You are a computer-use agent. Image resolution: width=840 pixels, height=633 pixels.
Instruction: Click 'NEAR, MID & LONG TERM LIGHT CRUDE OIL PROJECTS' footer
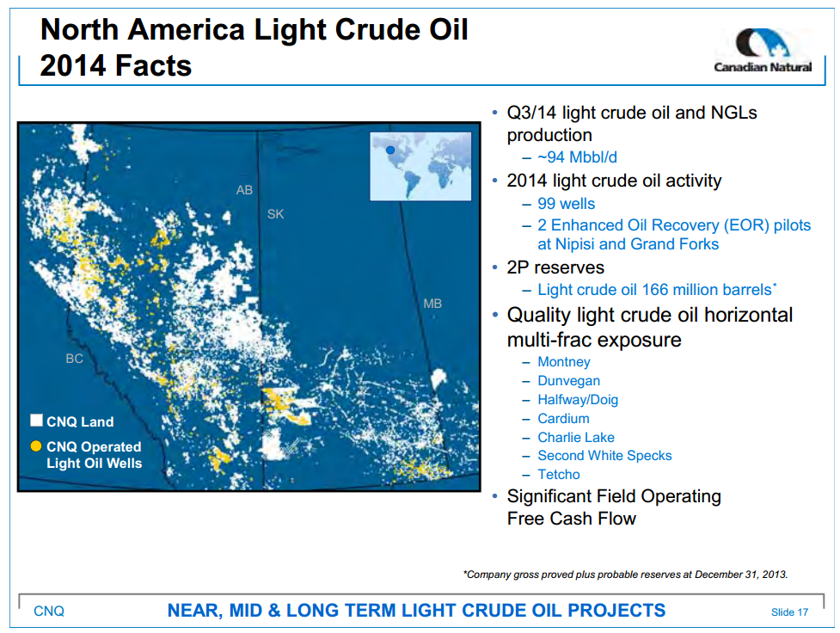click(416, 611)
